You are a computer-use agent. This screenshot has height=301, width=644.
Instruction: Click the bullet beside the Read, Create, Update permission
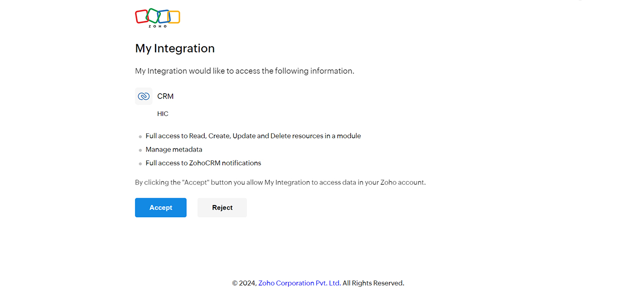click(140, 137)
